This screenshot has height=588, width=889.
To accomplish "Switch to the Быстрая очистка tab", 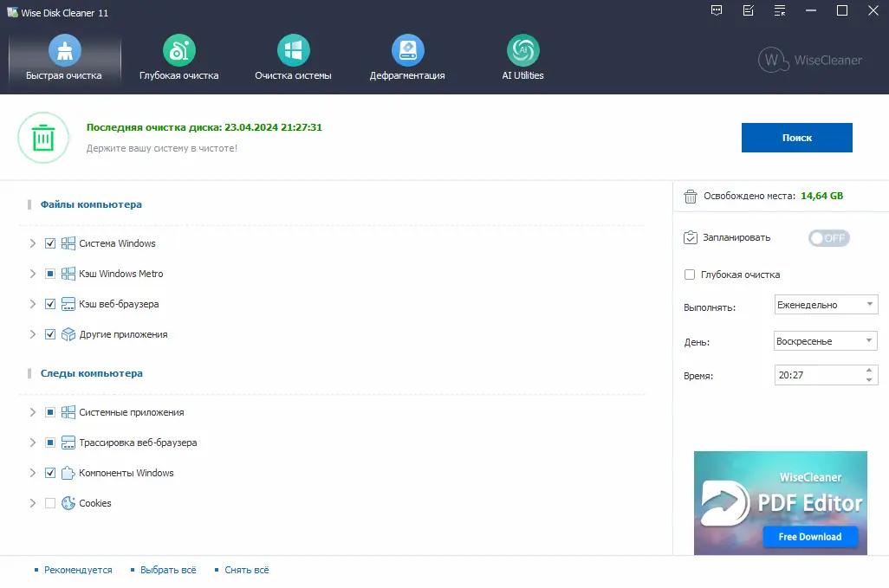I will [65, 58].
